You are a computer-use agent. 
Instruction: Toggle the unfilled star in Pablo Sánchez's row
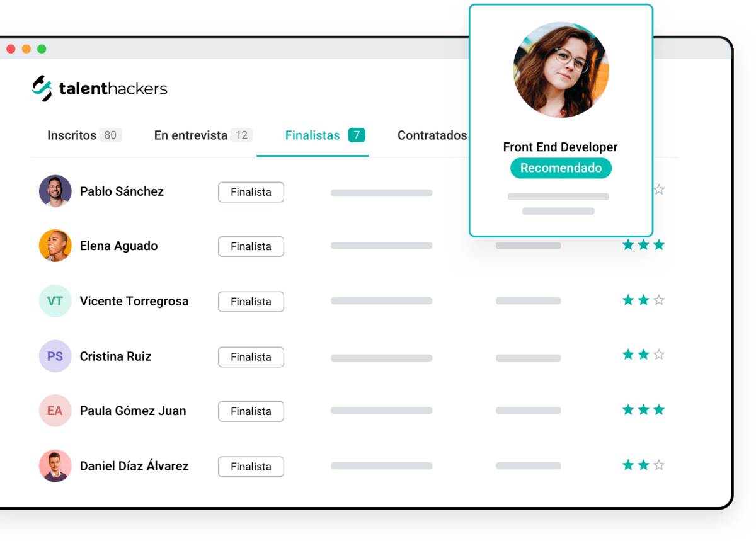pyautogui.click(x=658, y=189)
